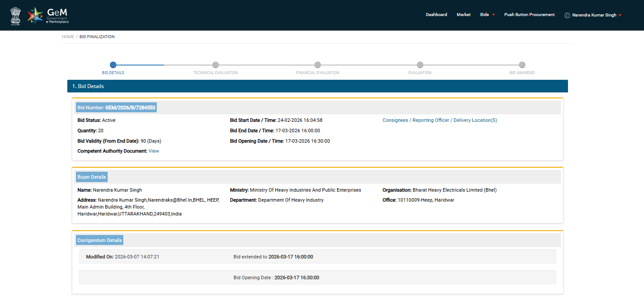Viewport: 644px width, 297px height.
Task: Click the Evaluation step circle
Action: pyautogui.click(x=420, y=65)
